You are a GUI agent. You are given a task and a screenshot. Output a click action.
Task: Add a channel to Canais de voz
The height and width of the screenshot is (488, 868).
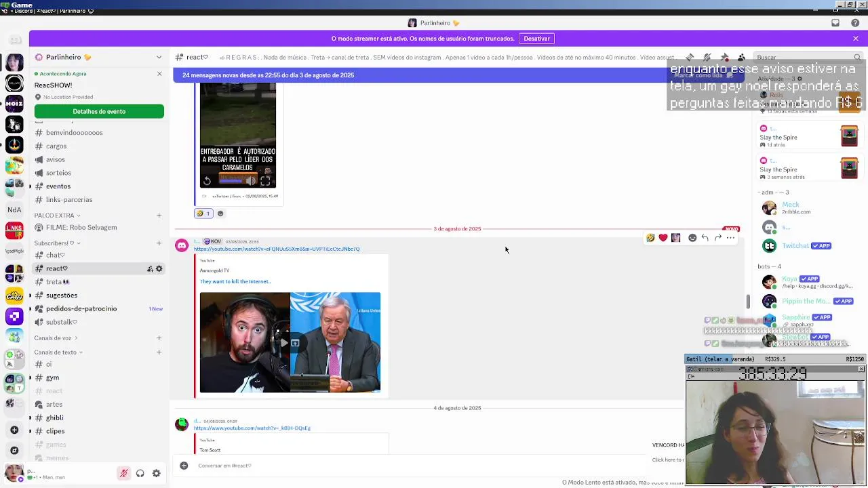[x=159, y=338]
